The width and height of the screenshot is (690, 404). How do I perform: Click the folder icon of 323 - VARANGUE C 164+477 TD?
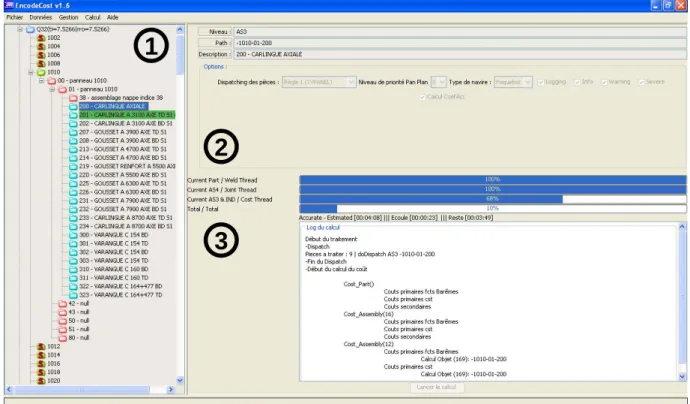(x=73, y=295)
